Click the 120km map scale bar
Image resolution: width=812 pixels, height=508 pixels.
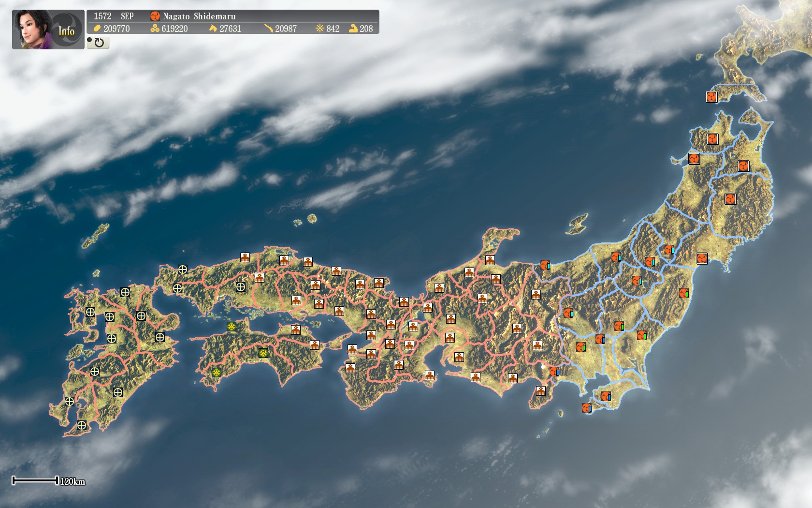tap(35, 480)
